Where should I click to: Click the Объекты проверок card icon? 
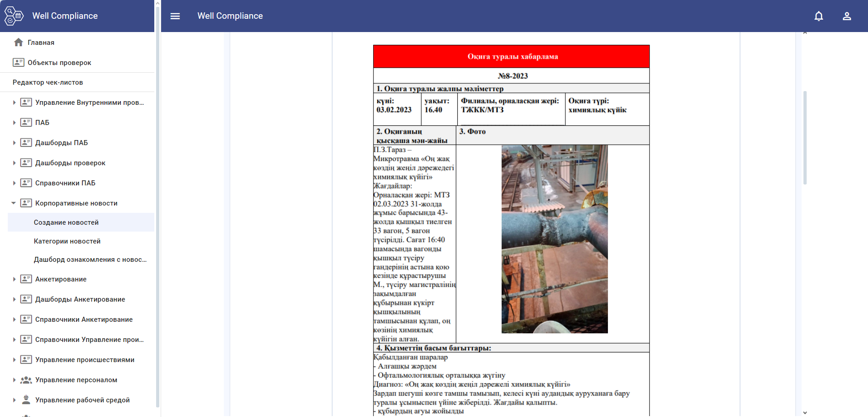(x=18, y=63)
